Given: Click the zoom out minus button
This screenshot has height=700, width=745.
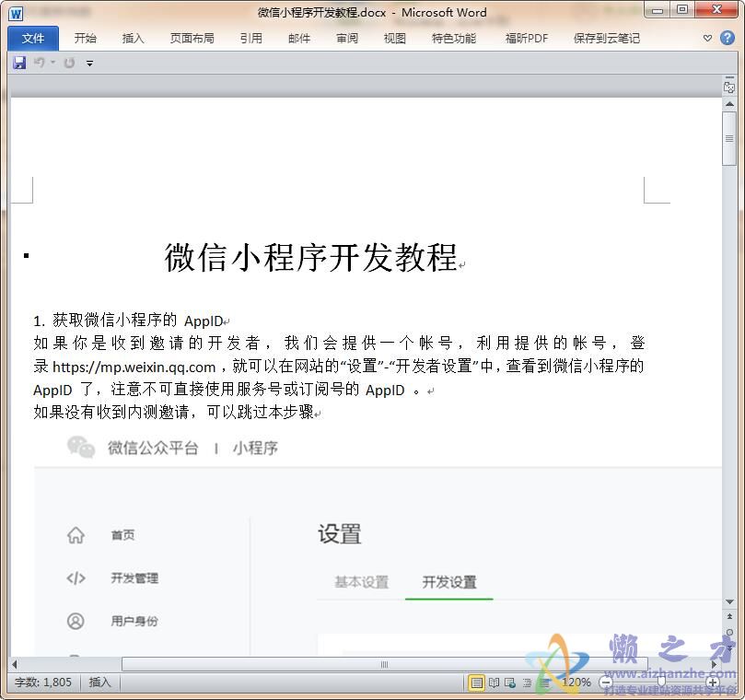Looking at the screenshot, I should (606, 682).
